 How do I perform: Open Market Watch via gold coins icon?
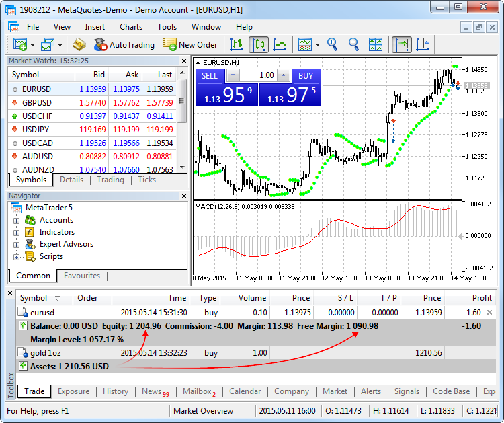[x=79, y=44]
